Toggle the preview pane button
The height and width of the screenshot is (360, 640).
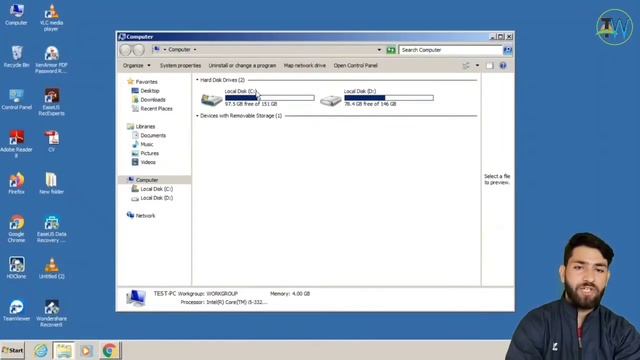pos(490,65)
